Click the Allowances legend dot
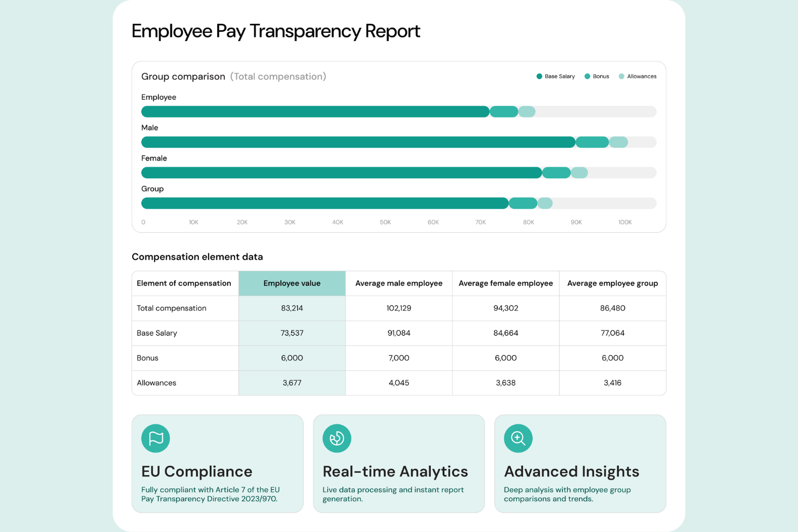This screenshot has width=798, height=532. pos(621,77)
